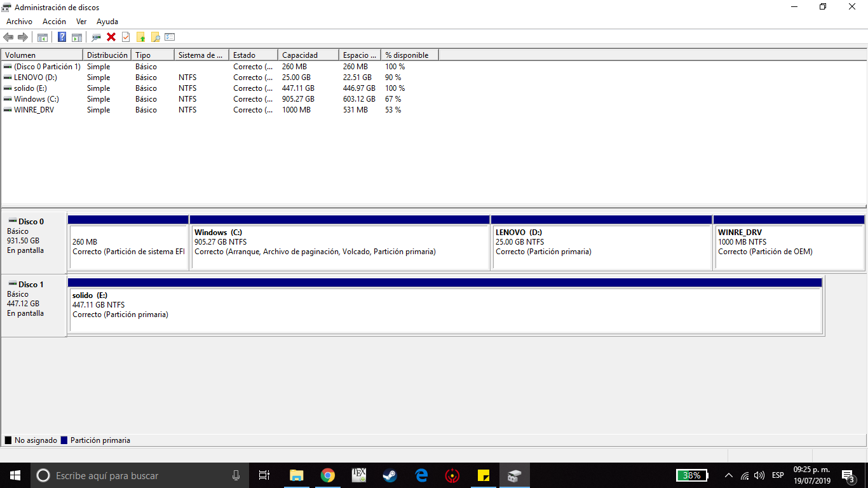Image resolution: width=868 pixels, height=488 pixels.
Task: Open the Archivo menu
Action: click(19, 22)
